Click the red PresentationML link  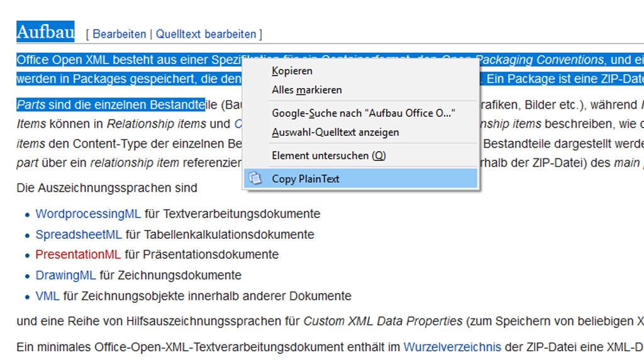(x=78, y=255)
